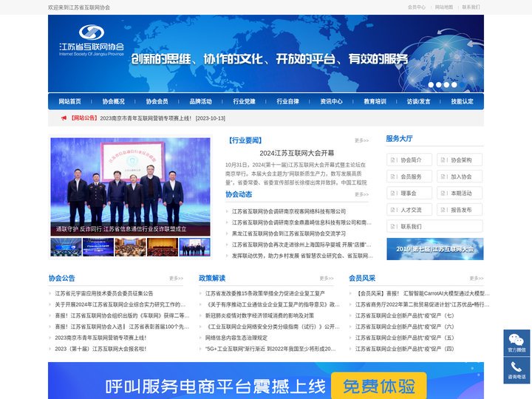Image resolution: width=532 pixels, height=399 pixels.
Task: Open 2023（第十届）江苏互联网大会报名啦 notice
Action: click(x=100, y=349)
